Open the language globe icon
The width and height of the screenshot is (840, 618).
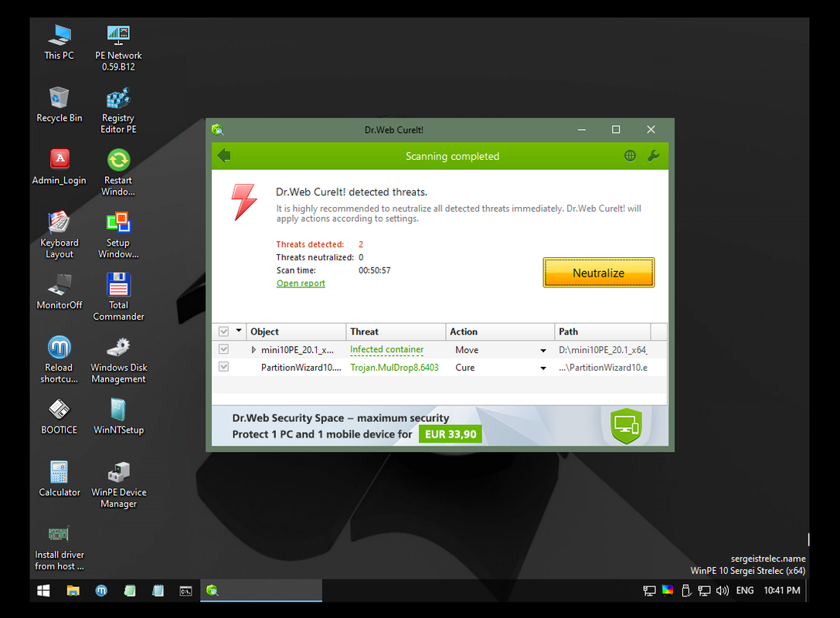(630, 156)
